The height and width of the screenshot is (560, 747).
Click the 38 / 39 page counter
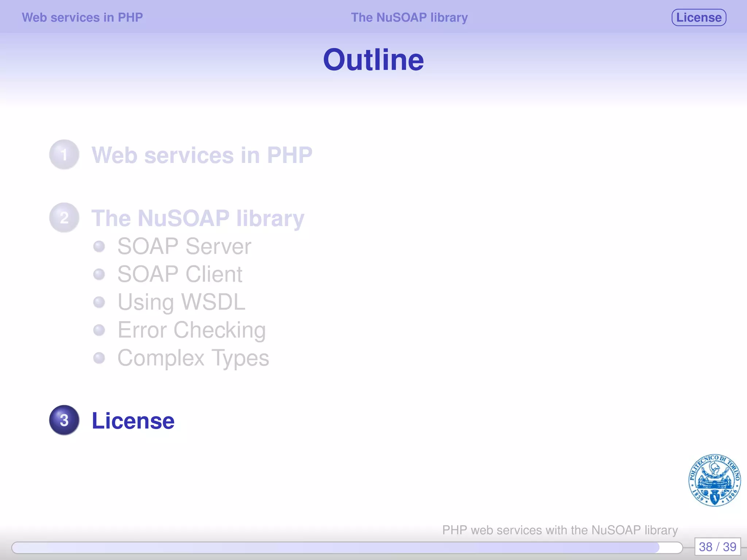pyautogui.click(x=717, y=547)
